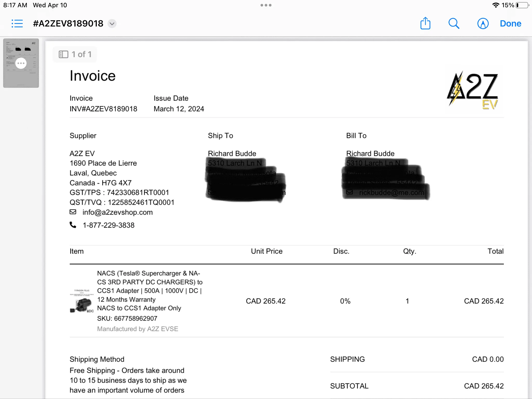Image resolution: width=532 pixels, height=399 pixels.
Task: Expand the #A2ZEV8189018 title dropdown chevron
Action: coord(112,24)
